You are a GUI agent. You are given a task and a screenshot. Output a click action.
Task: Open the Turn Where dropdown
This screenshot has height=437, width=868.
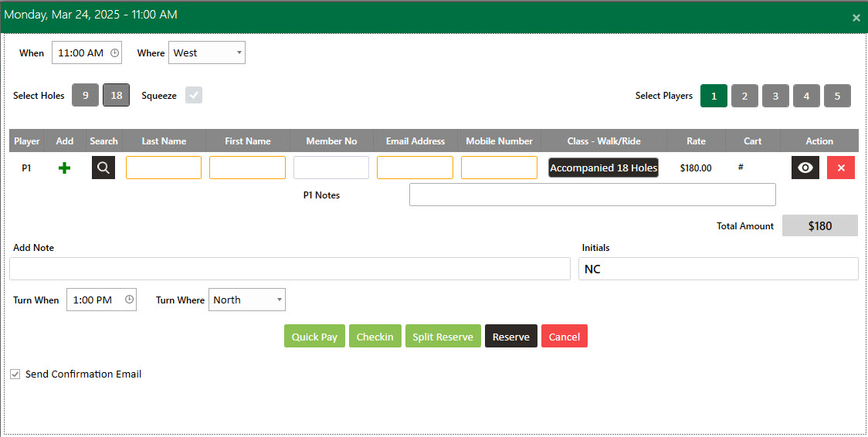(247, 300)
